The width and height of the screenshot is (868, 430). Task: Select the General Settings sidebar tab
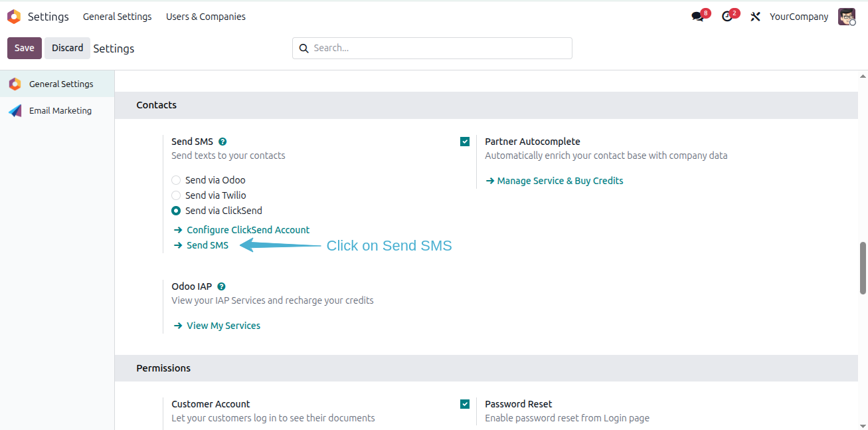tap(57, 84)
